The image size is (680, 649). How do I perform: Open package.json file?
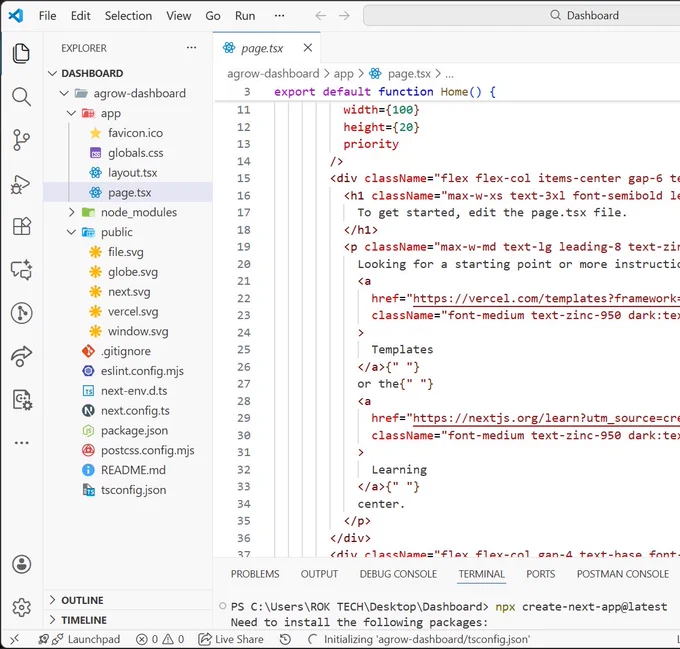tap(134, 430)
